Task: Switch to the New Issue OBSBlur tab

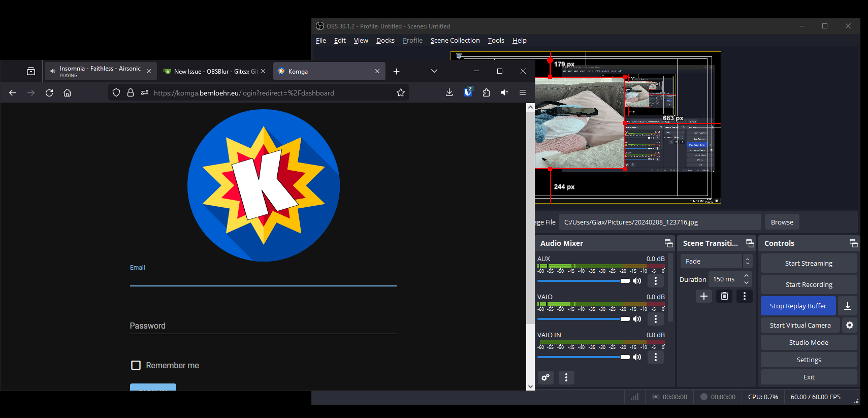Action: click(213, 72)
